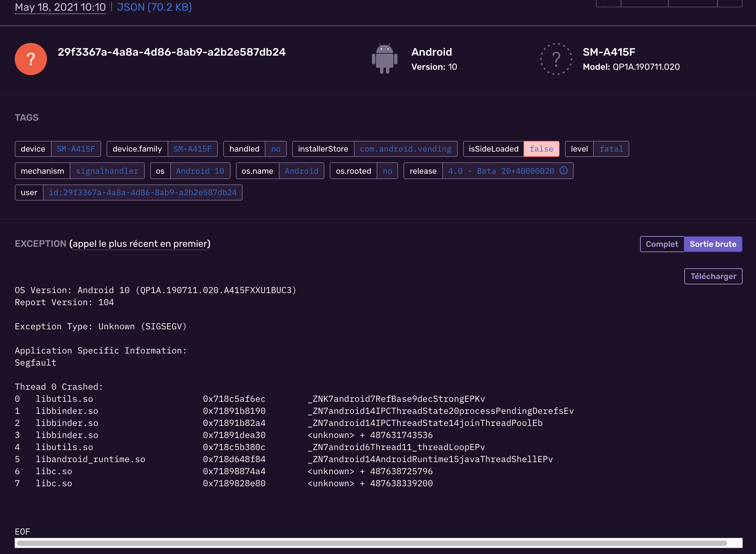Click the release '4.0 - Beta 20+40000020' value
This screenshot has height=554, width=756.
(501, 171)
